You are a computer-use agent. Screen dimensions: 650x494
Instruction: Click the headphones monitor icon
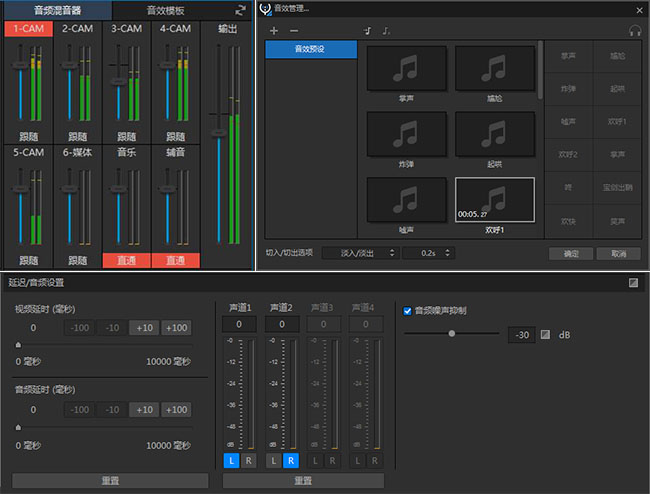click(x=635, y=30)
